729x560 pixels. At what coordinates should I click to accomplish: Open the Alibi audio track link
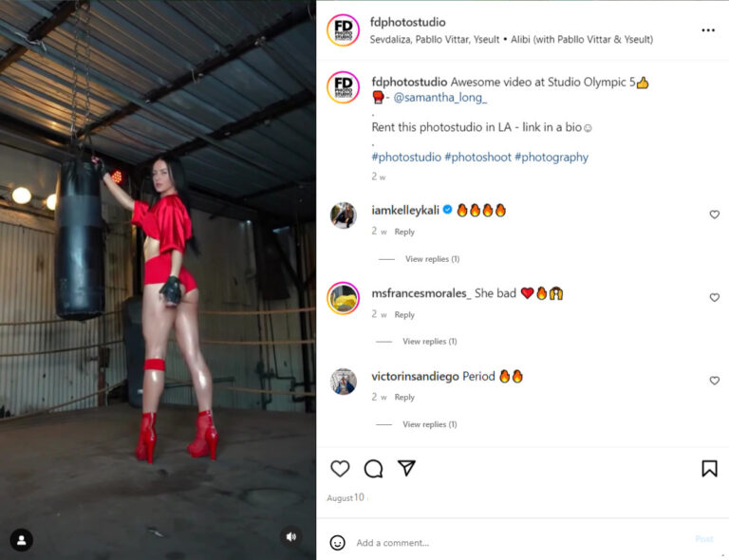(582, 40)
